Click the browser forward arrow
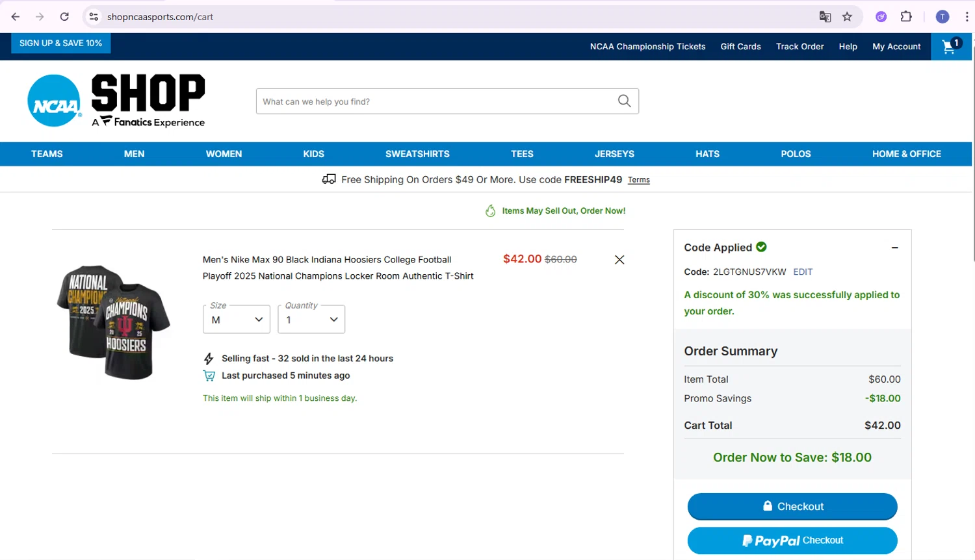The width and height of the screenshot is (975, 560). click(40, 17)
